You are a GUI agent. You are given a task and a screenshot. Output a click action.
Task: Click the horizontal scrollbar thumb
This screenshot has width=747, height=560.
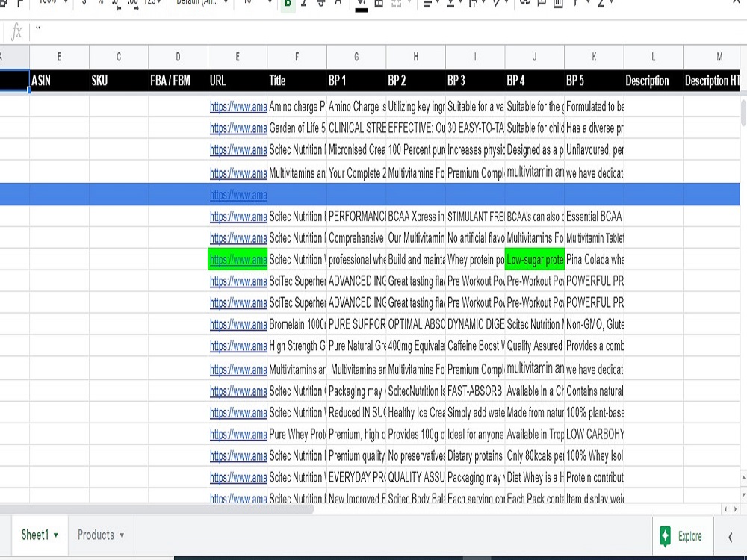click(x=157, y=509)
